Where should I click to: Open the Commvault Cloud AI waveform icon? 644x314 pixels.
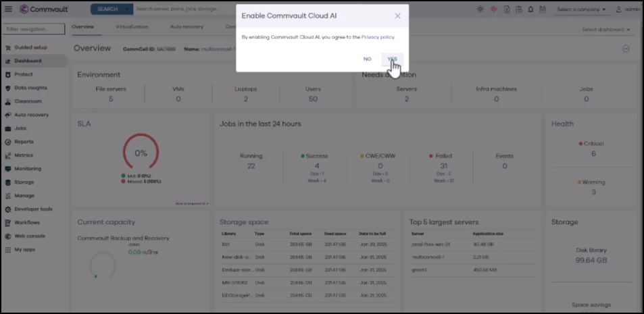494,9
